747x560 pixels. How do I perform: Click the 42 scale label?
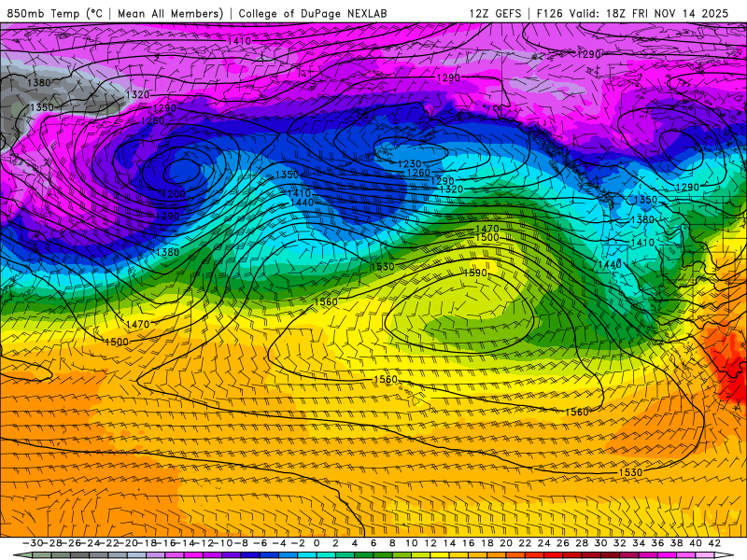coord(714,543)
